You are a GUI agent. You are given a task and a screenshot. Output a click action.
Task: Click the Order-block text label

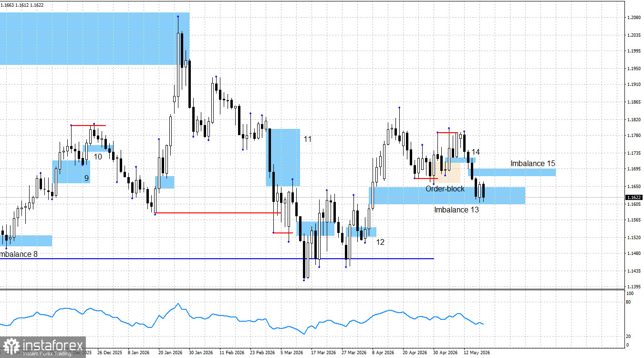(x=445, y=189)
